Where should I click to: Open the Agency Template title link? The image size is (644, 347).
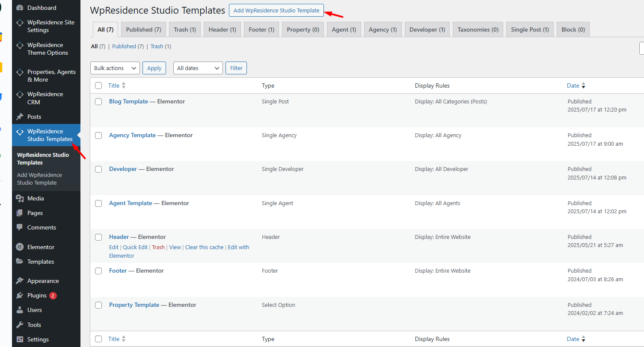tap(132, 135)
